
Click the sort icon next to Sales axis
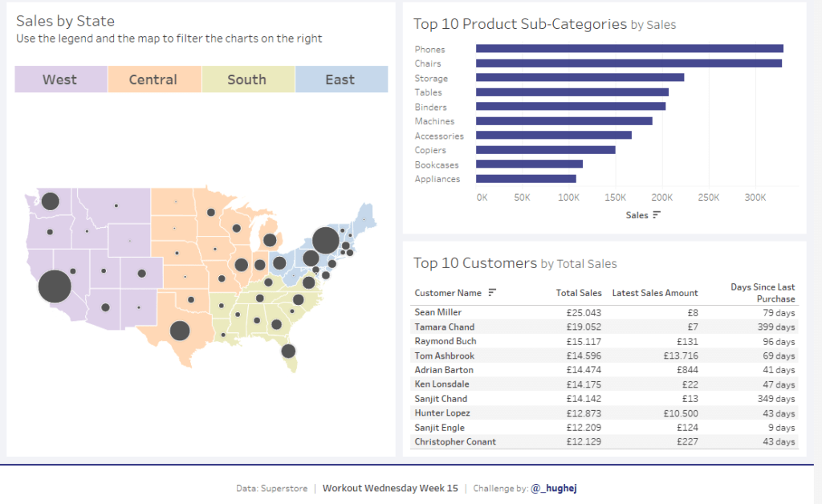[x=657, y=215]
